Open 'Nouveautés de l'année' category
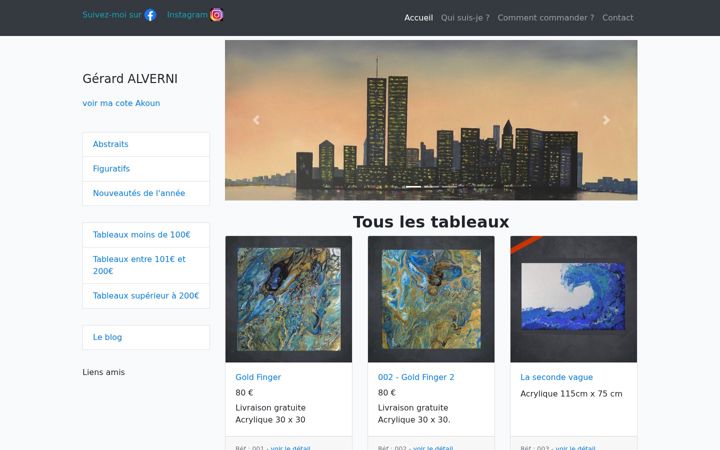This screenshot has height=450, width=720. click(x=146, y=193)
